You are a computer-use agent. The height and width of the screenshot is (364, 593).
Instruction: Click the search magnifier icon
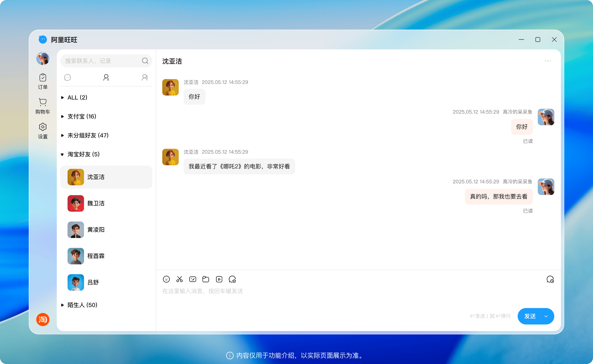145,61
